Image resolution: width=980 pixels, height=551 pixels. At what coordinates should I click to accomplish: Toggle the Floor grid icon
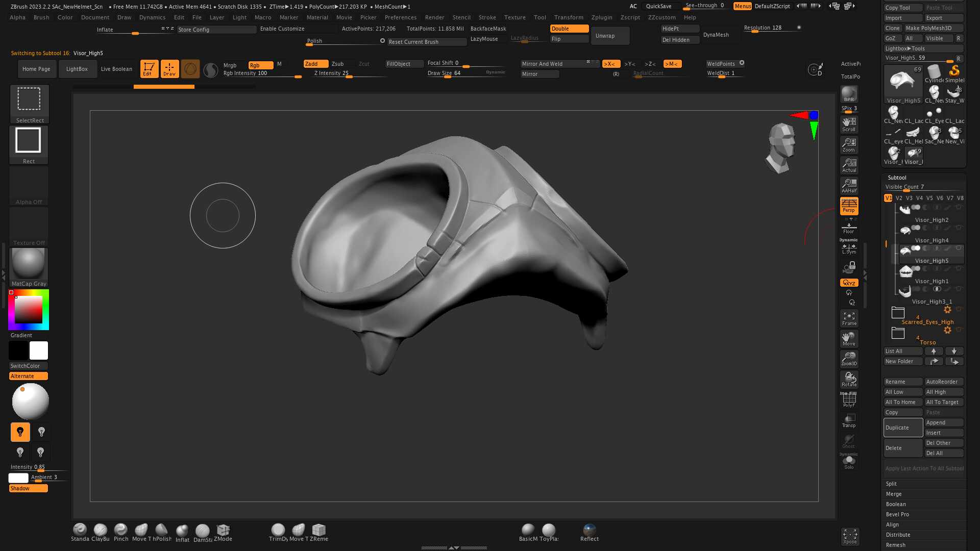849,228
